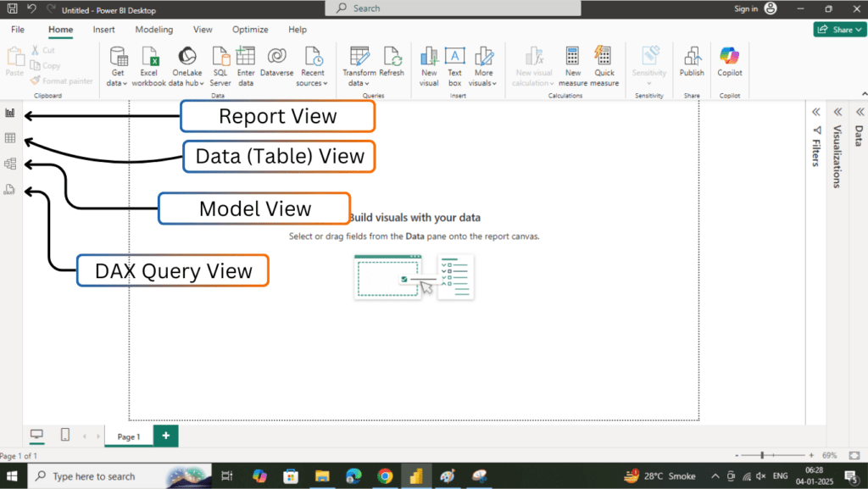This screenshot has height=489, width=868.
Task: Refresh the queries
Action: pyautogui.click(x=392, y=62)
